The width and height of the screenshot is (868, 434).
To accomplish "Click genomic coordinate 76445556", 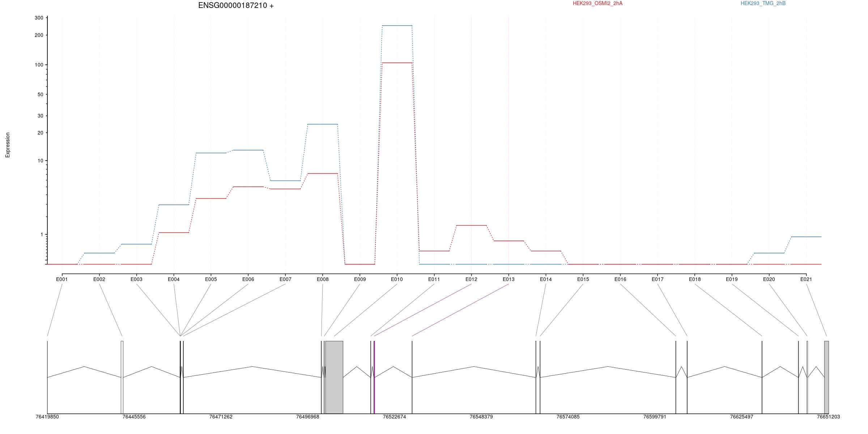I will [134, 417].
